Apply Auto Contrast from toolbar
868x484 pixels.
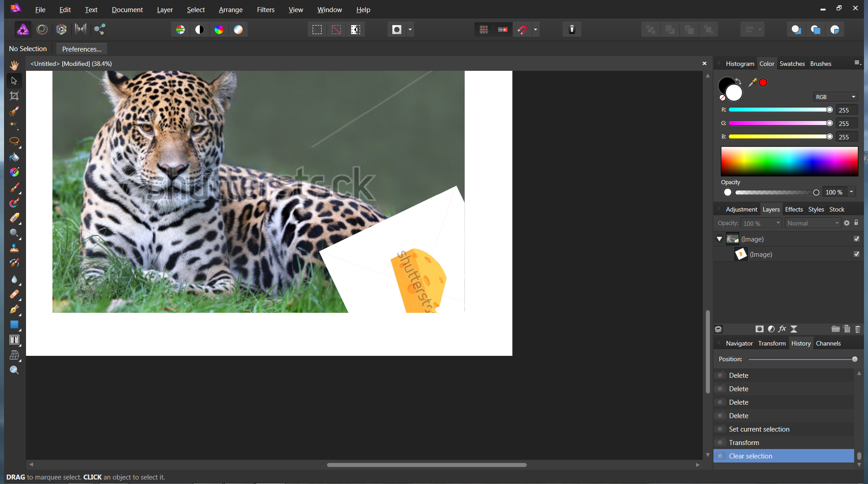click(200, 30)
